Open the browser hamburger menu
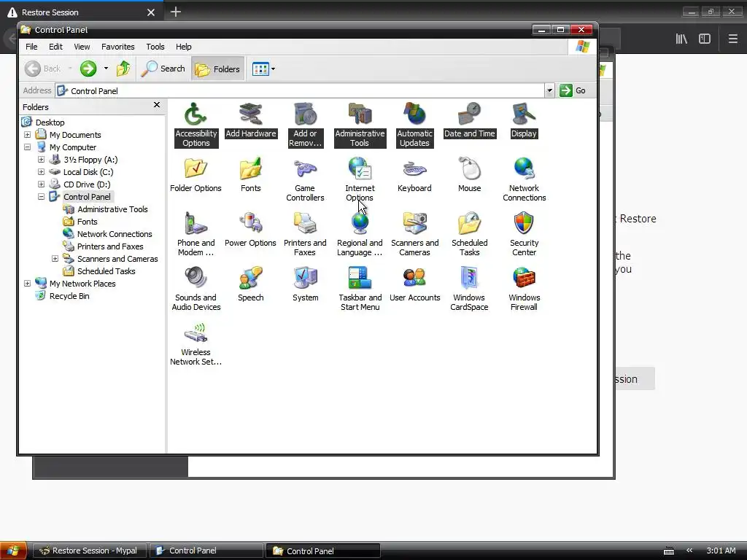The image size is (747, 560). tap(732, 39)
